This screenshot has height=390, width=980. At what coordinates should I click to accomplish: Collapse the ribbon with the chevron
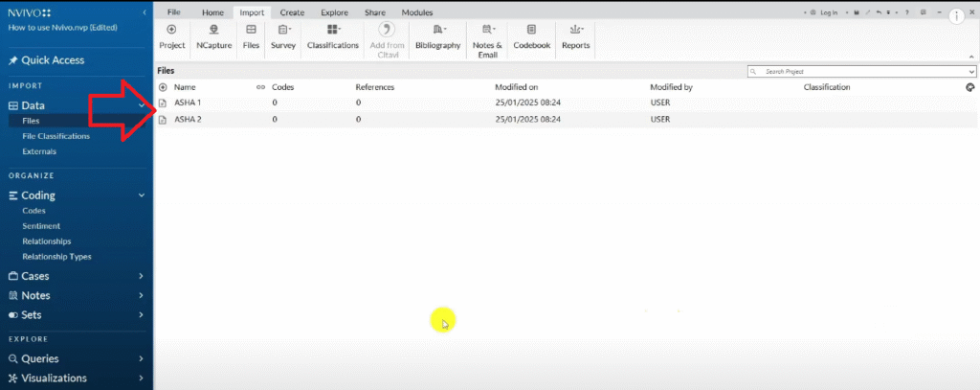tap(971, 57)
